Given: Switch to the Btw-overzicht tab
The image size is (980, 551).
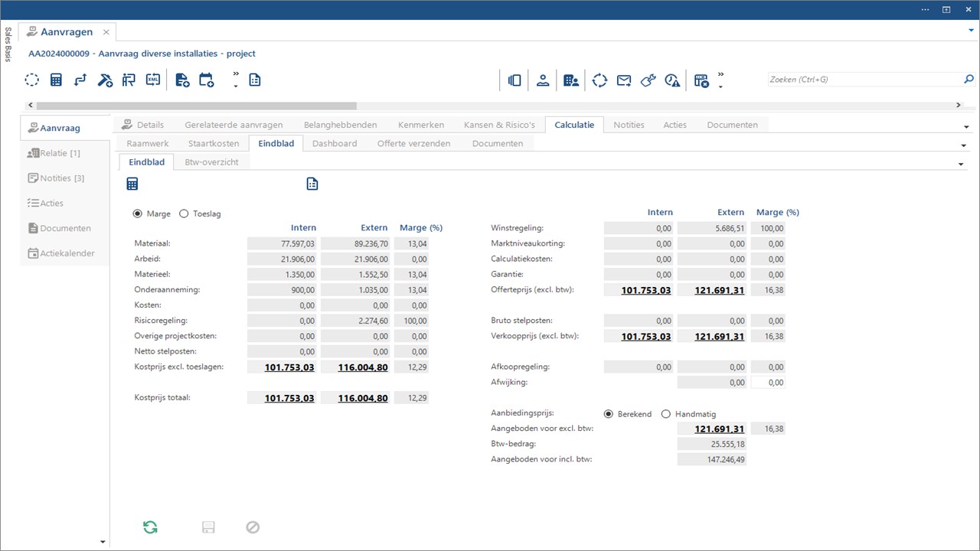Looking at the screenshot, I should coord(211,161).
